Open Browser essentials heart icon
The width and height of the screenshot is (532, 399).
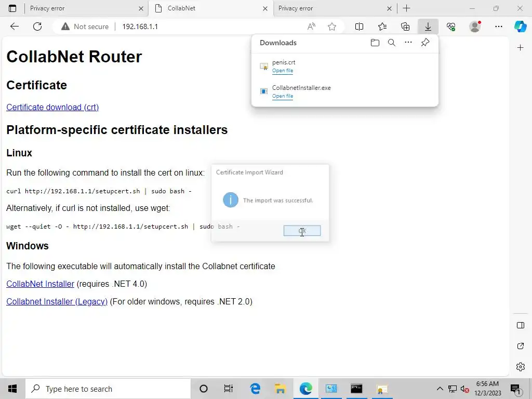pyautogui.click(x=451, y=26)
